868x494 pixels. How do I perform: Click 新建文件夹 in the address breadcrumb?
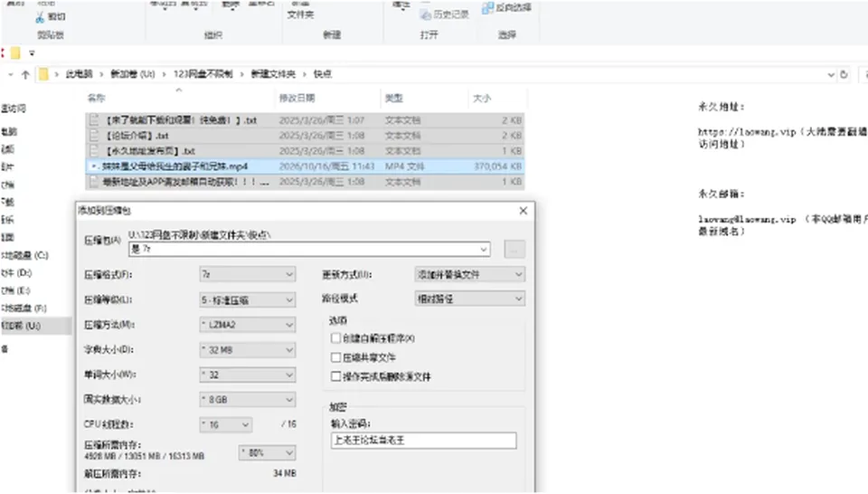tap(273, 74)
